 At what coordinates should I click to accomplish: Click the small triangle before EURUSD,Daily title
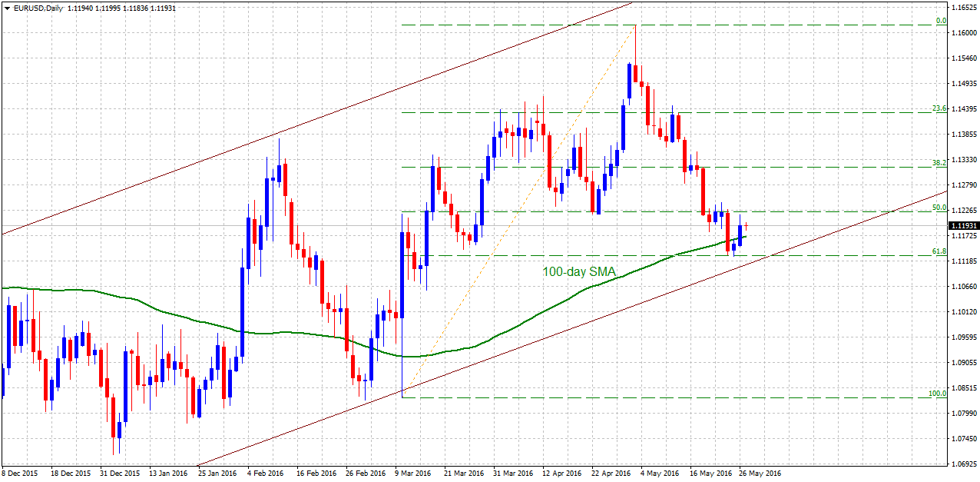7,7
